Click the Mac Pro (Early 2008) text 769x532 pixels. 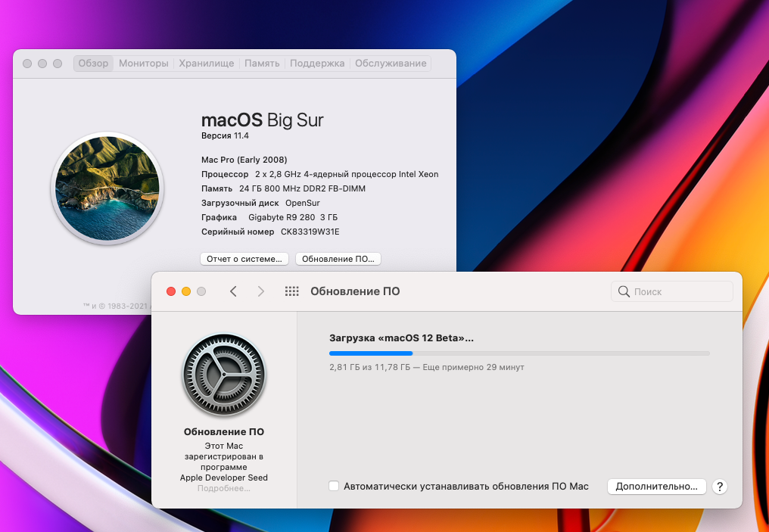tap(244, 160)
